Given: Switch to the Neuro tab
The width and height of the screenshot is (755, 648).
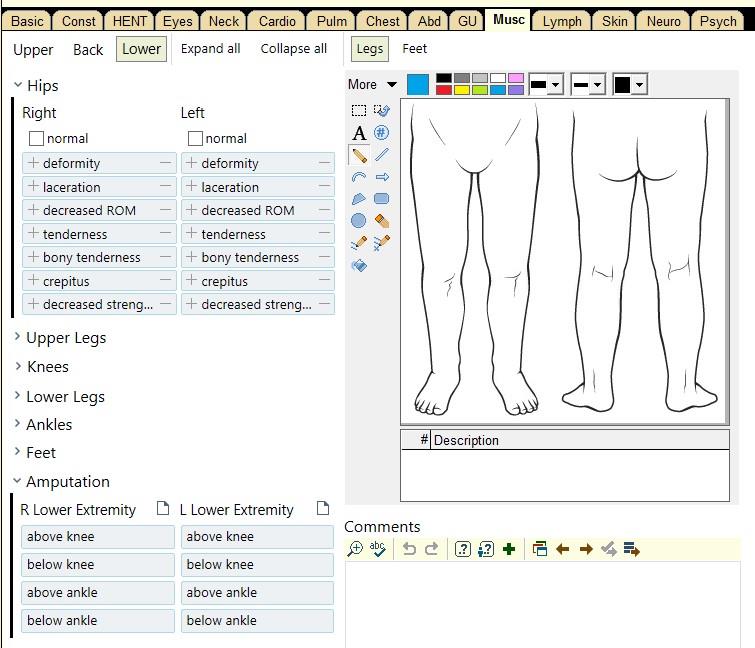Looking at the screenshot, I should pyautogui.click(x=663, y=21).
